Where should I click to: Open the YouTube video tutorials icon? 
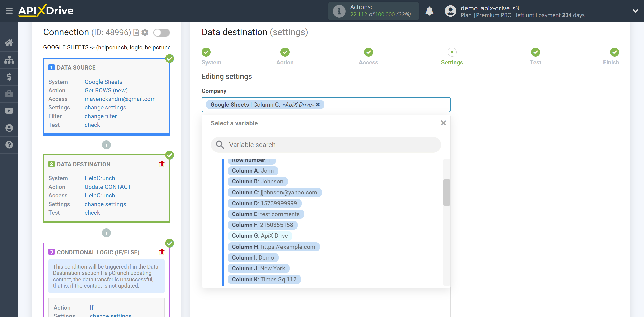9,111
